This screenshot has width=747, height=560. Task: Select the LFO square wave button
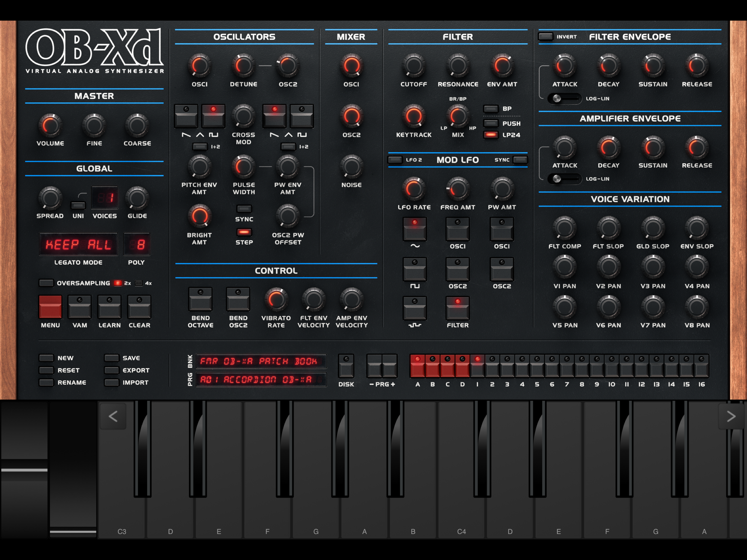[x=415, y=269]
